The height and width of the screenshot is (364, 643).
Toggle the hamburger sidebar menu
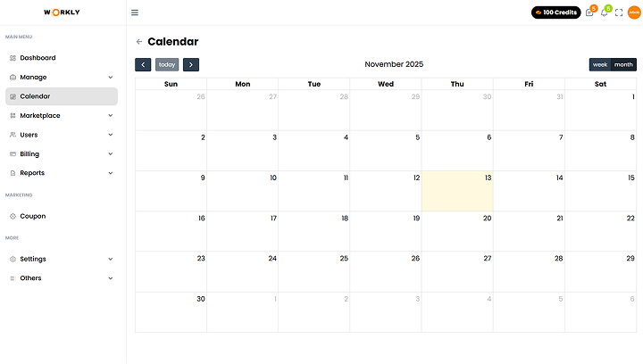click(135, 12)
